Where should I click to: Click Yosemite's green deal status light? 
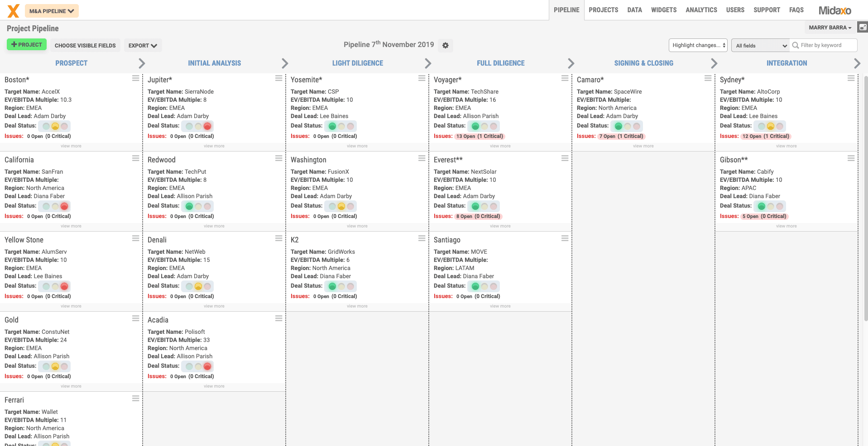pyautogui.click(x=332, y=126)
